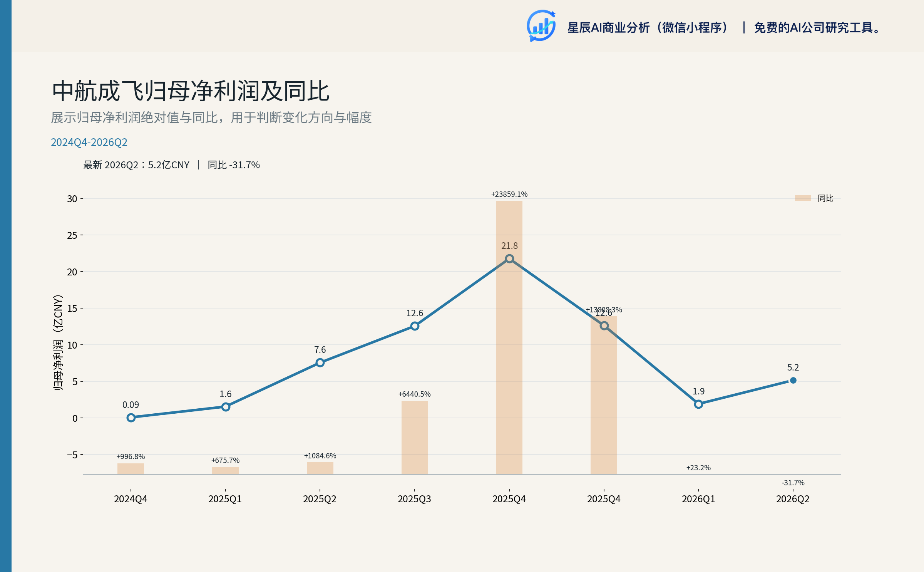924x572 pixels.
Task: Click the 2026Q1 x-axis label
Action: point(698,499)
